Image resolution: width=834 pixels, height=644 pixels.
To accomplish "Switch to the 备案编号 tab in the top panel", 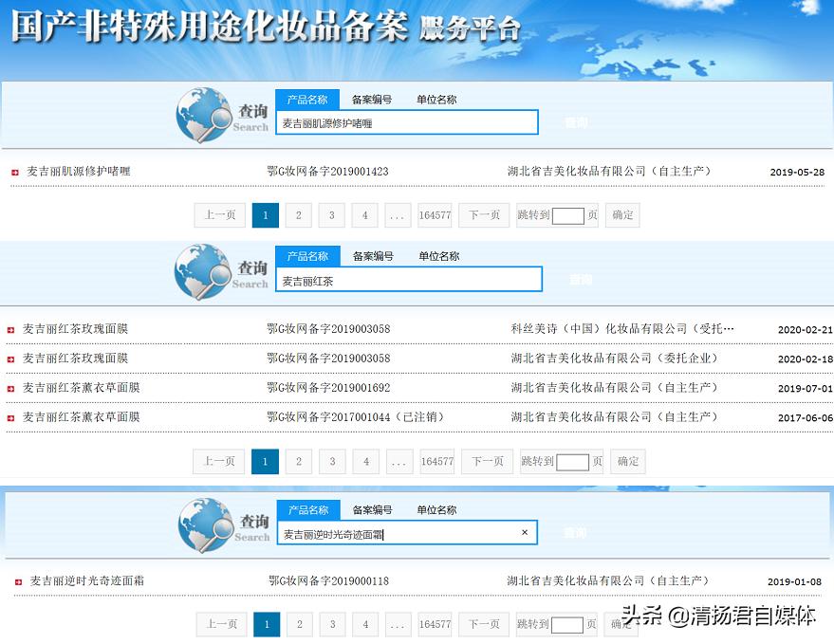I will (371, 100).
